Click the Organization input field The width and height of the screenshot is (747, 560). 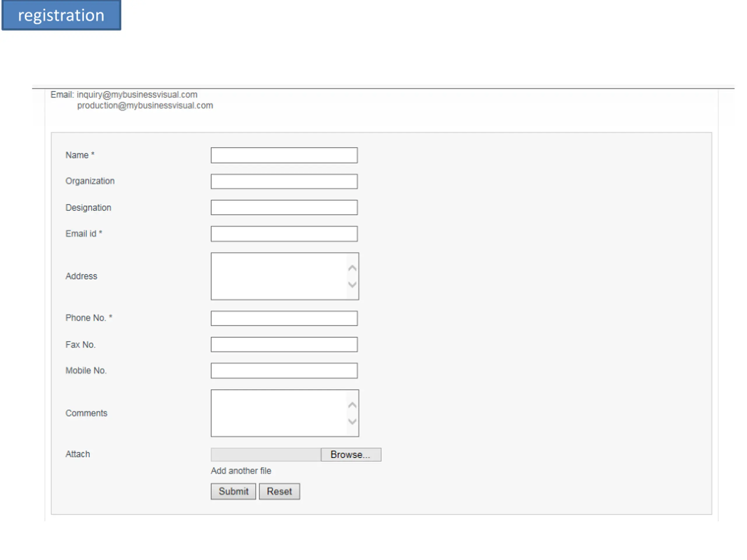click(x=284, y=181)
